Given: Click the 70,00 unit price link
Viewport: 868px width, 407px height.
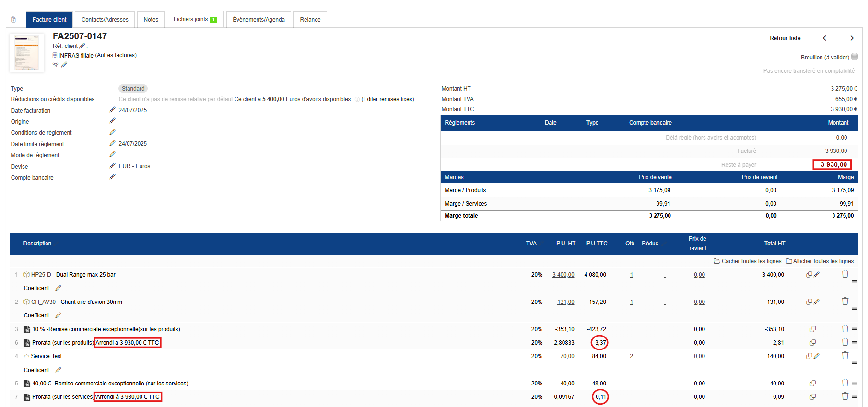Looking at the screenshot, I should [567, 356].
